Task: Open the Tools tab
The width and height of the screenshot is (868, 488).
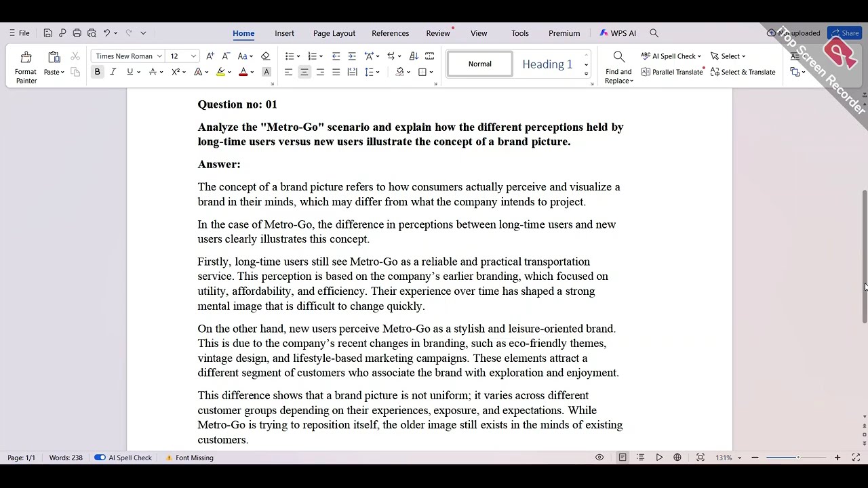Action: click(x=520, y=33)
